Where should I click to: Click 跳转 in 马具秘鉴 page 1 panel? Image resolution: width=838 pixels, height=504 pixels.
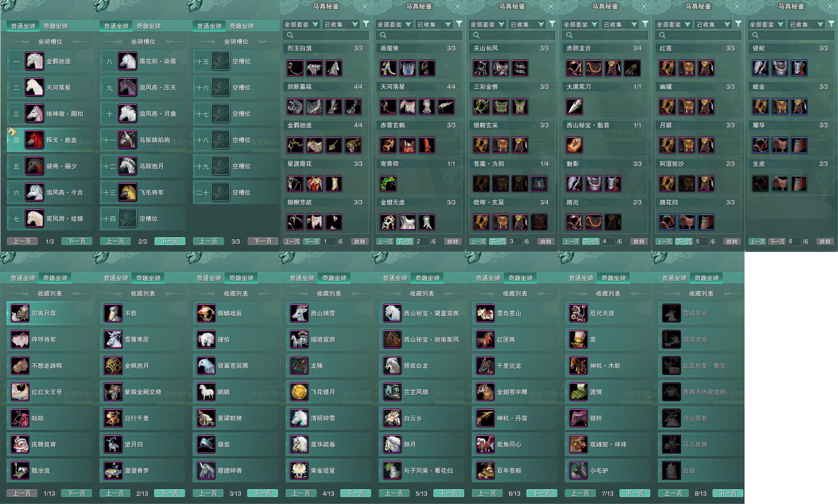[360, 242]
